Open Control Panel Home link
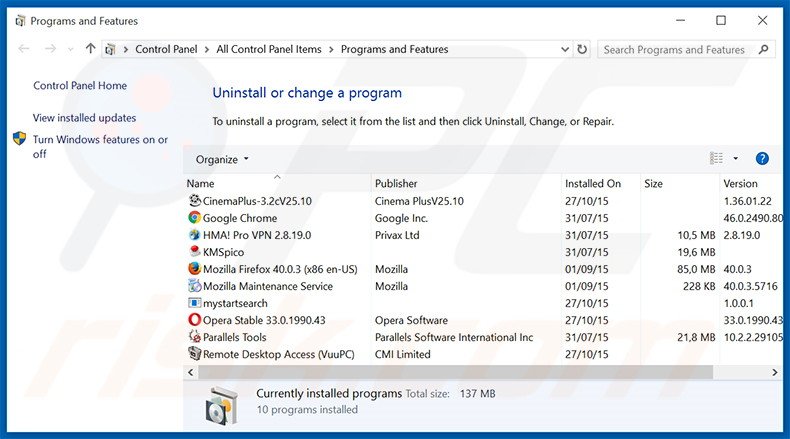The image size is (790, 439). click(x=80, y=86)
